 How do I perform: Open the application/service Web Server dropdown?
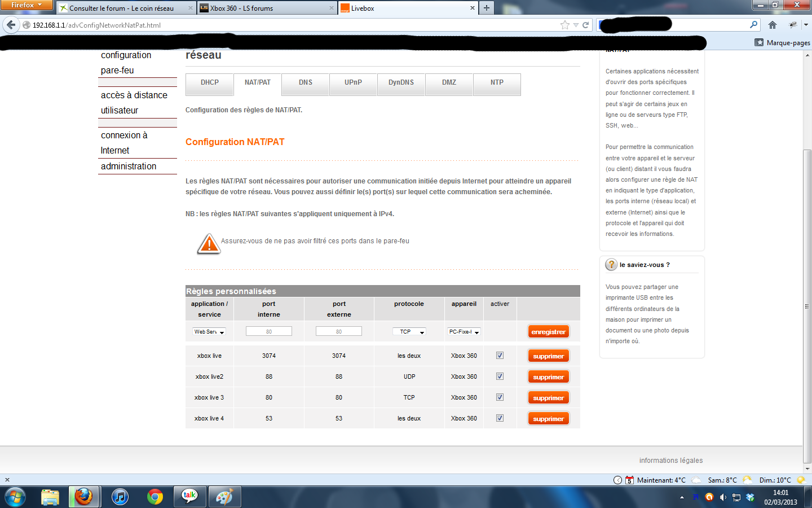(x=209, y=332)
